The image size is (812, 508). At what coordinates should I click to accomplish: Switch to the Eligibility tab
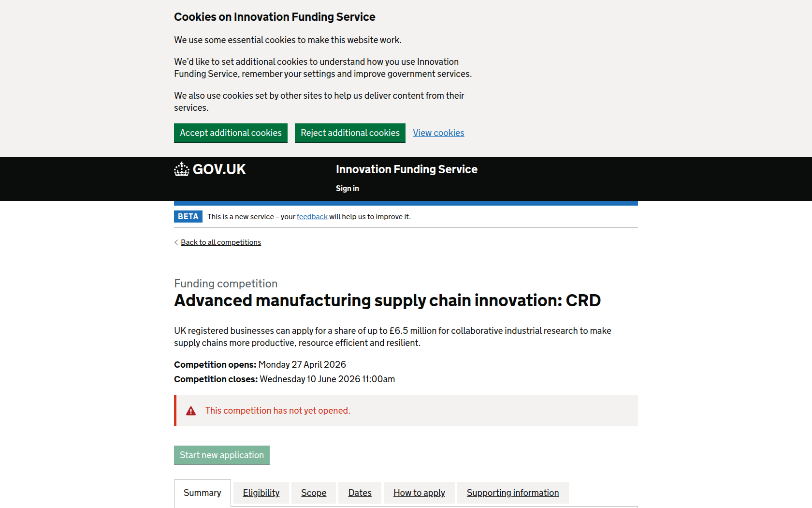pos(261,493)
